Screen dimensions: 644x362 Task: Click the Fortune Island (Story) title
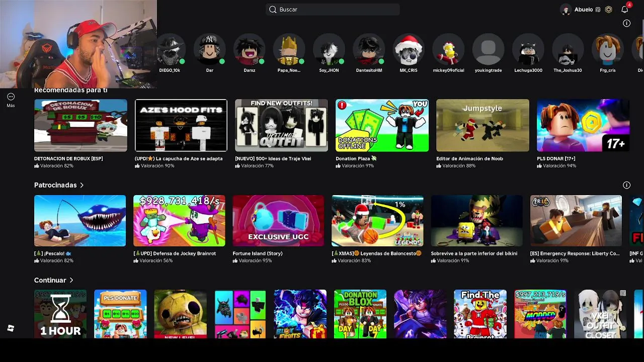click(258, 253)
